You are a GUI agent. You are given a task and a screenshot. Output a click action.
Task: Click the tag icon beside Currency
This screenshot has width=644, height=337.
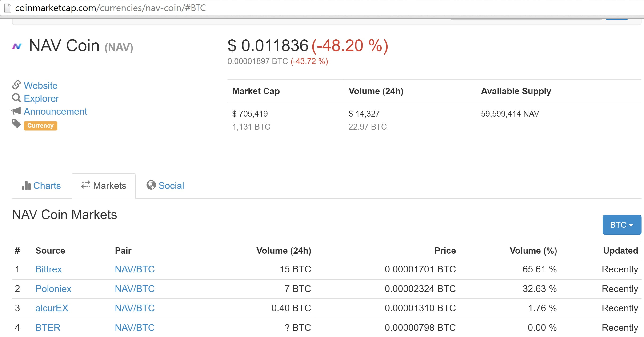point(16,124)
